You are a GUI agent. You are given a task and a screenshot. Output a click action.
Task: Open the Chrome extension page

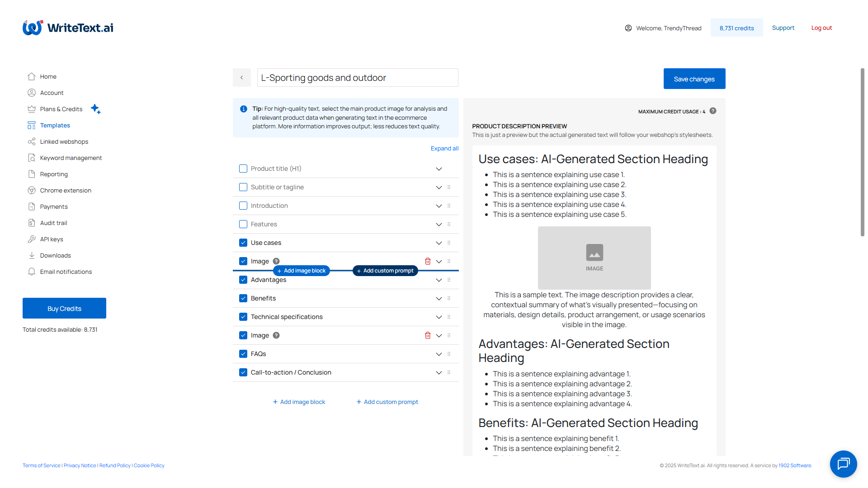[66, 190]
